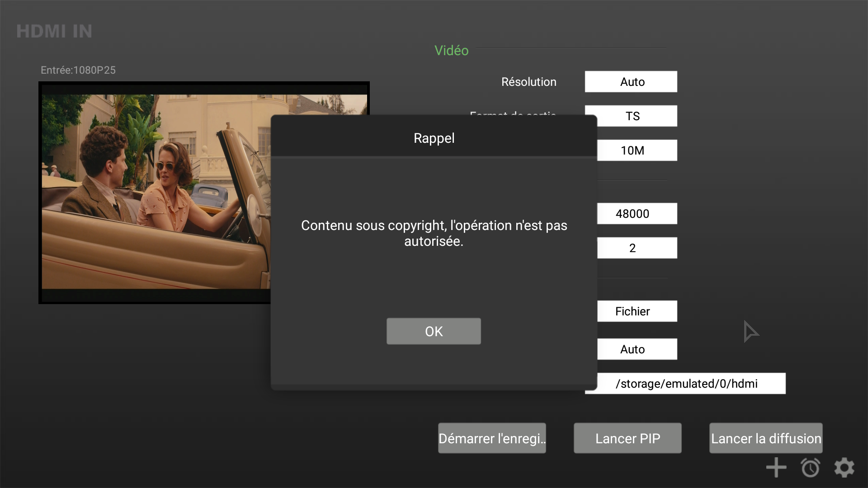The height and width of the screenshot is (488, 868).
Task: Click the Vidéo section heading
Action: coord(451,51)
